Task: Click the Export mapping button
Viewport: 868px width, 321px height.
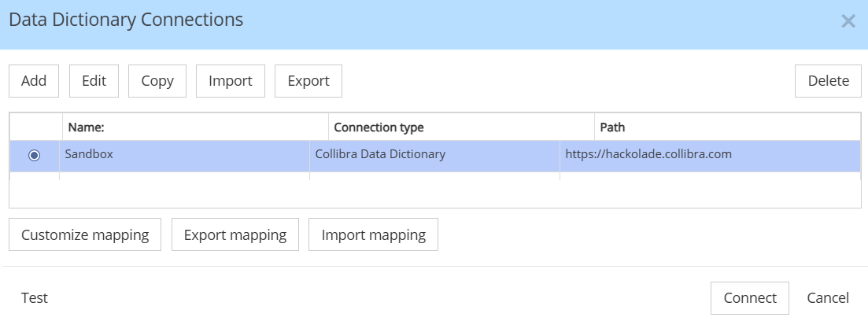Action: pyautogui.click(x=235, y=234)
